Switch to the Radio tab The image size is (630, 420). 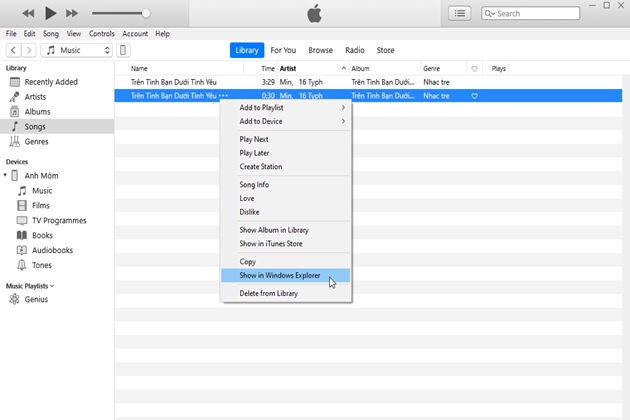point(355,50)
